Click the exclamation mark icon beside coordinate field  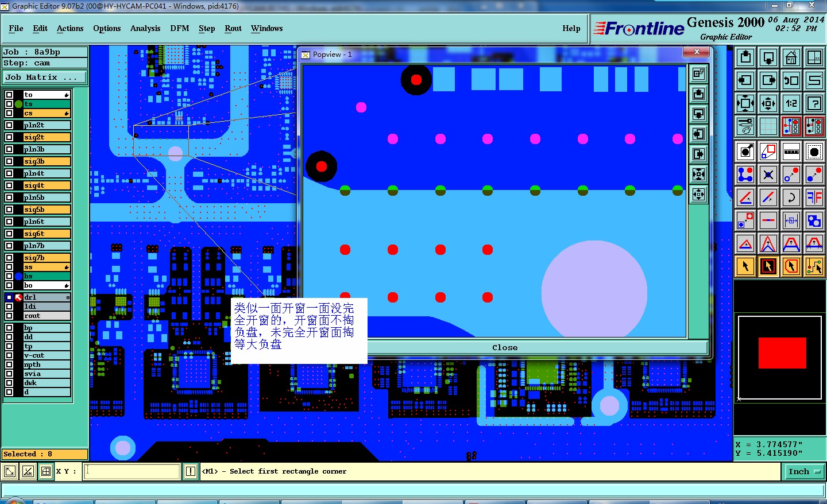[191, 471]
